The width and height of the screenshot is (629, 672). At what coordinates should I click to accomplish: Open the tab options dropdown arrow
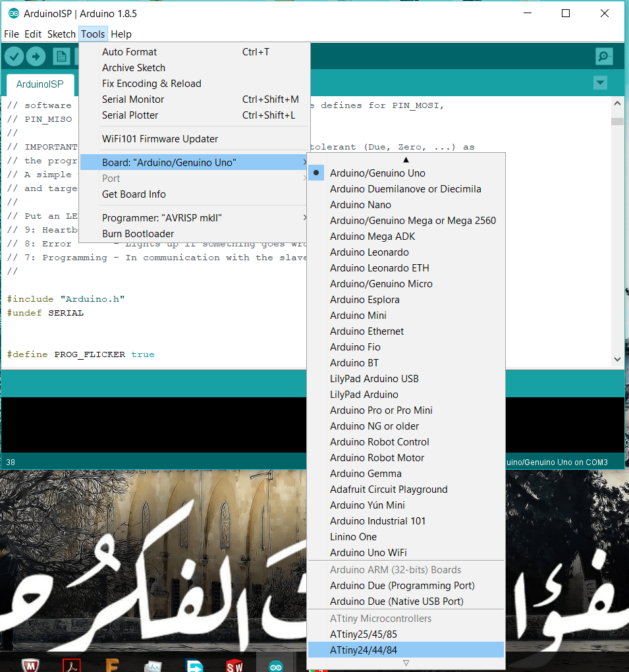pyautogui.click(x=600, y=82)
